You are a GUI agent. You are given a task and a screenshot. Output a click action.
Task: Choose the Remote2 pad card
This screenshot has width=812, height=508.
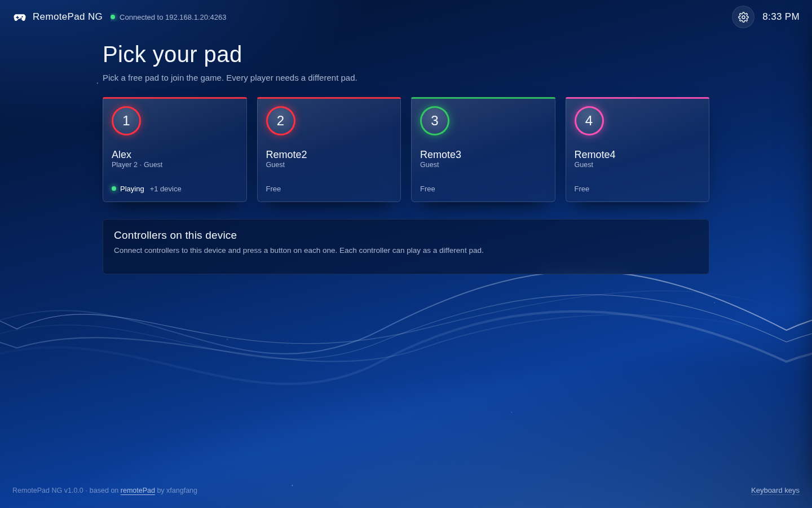click(329, 150)
